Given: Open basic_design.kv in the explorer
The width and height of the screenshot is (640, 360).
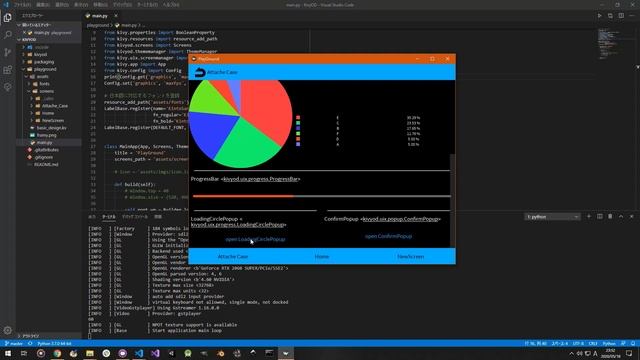Looking at the screenshot, I should (51, 128).
